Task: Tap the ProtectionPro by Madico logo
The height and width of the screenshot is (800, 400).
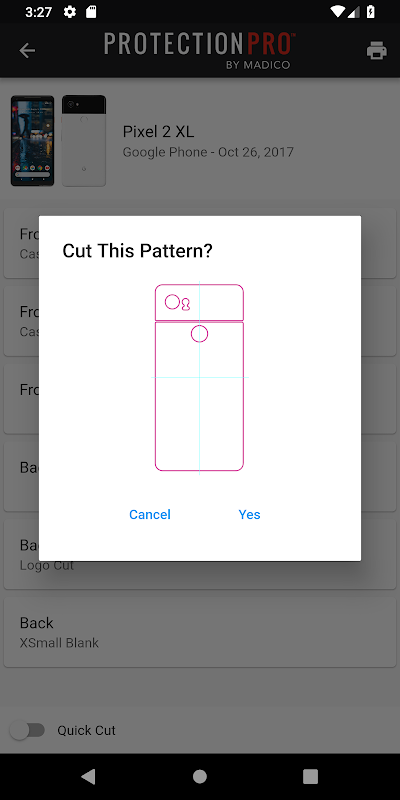Action: [199, 50]
